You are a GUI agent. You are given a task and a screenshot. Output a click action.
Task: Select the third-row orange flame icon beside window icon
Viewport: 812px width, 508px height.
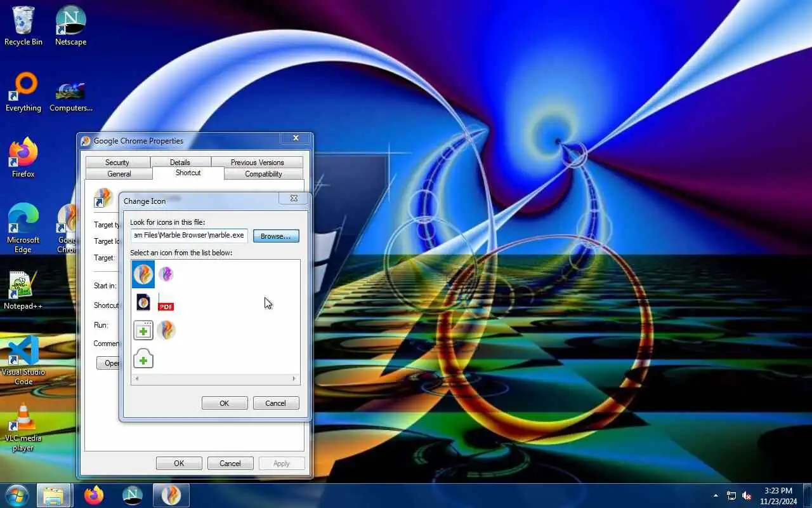tap(166, 330)
